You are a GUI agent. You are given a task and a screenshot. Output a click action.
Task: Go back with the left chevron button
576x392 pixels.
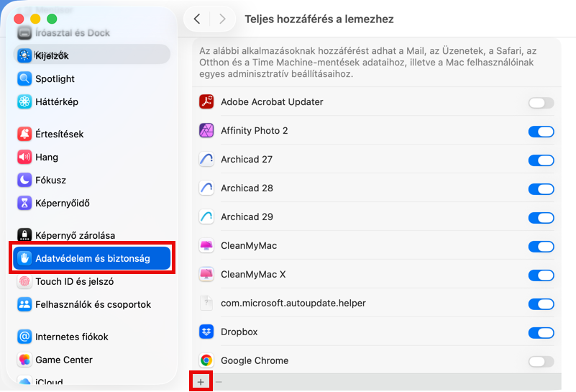pyautogui.click(x=197, y=19)
